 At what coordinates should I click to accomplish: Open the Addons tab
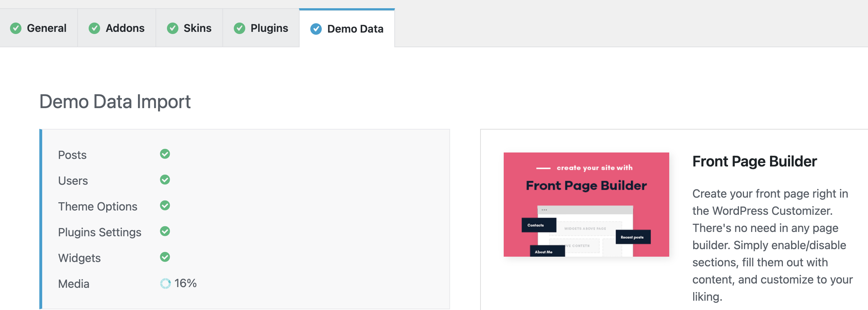tap(117, 28)
